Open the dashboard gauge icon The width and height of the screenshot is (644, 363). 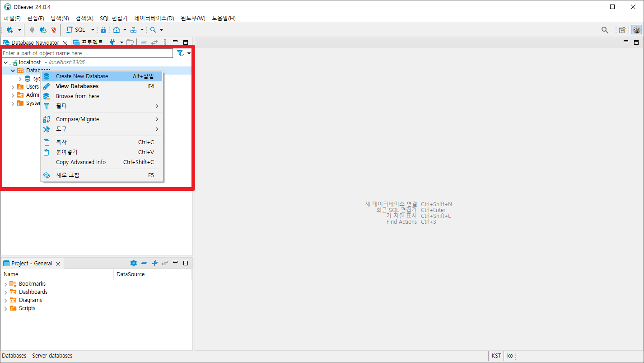coord(117,30)
